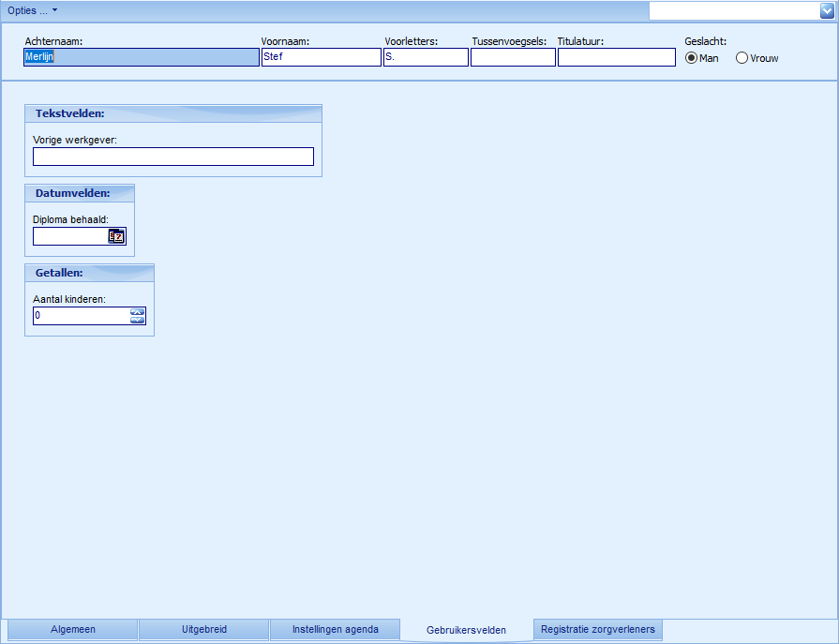Click the Getallen group header
This screenshot has width=839, height=644.
click(89, 273)
